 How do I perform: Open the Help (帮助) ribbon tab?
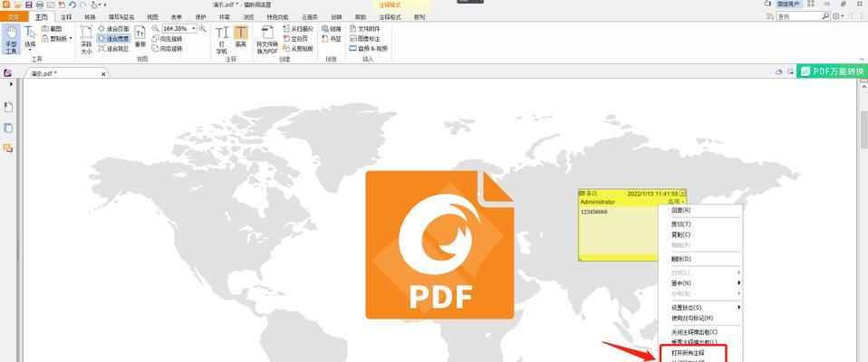point(361,17)
